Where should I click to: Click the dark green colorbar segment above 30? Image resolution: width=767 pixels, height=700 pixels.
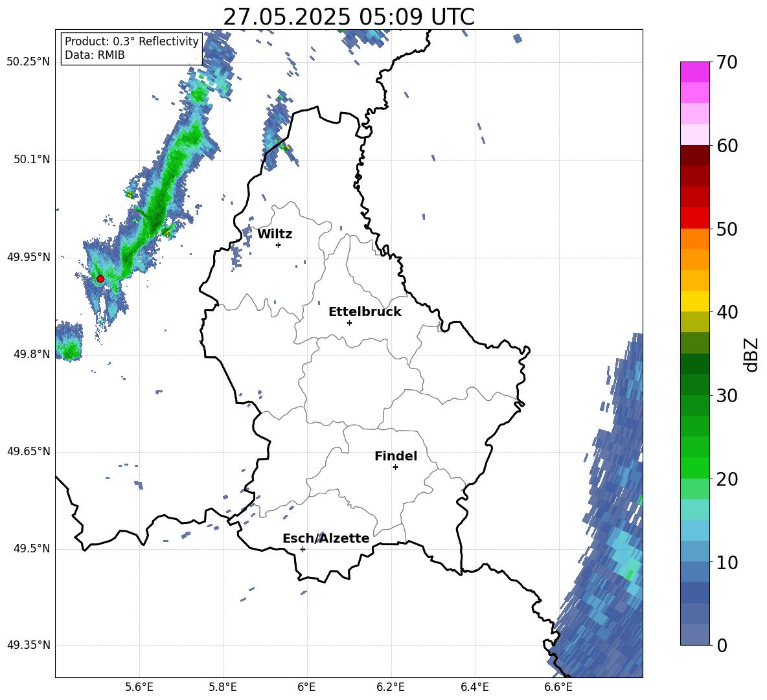694,385
